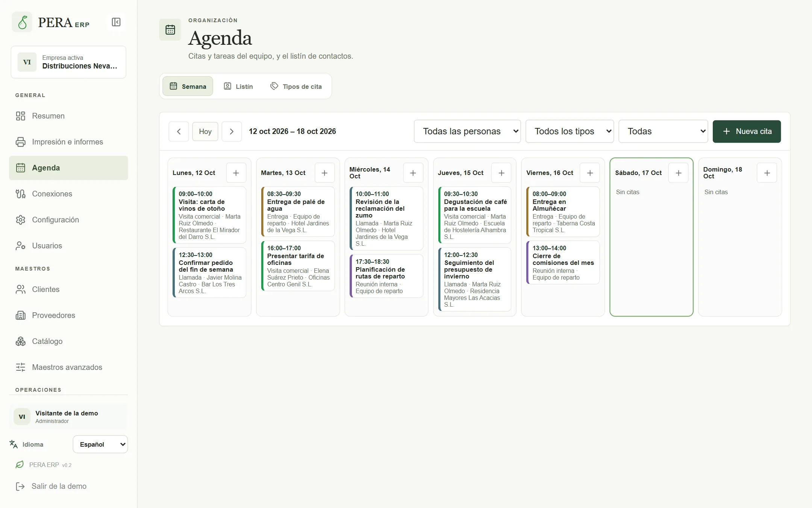Open the Cierre de comisiones del mes appointment
Image resolution: width=812 pixels, height=508 pixels.
(563, 262)
